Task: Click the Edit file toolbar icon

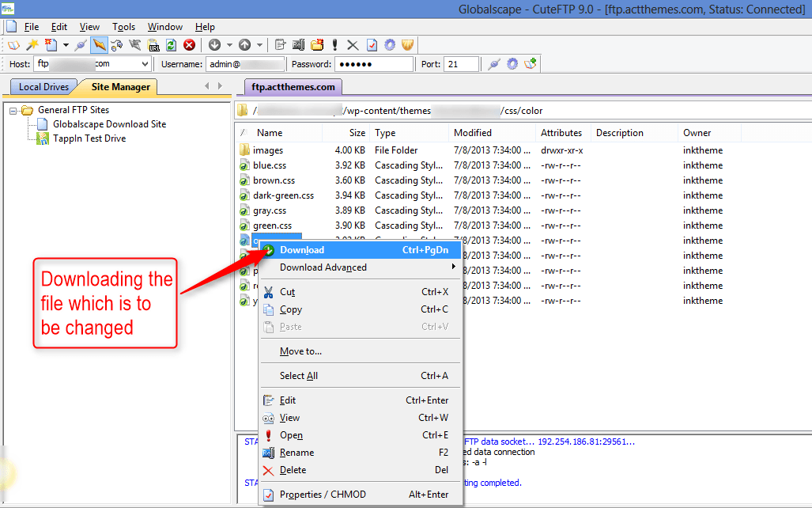Action: tap(280, 45)
